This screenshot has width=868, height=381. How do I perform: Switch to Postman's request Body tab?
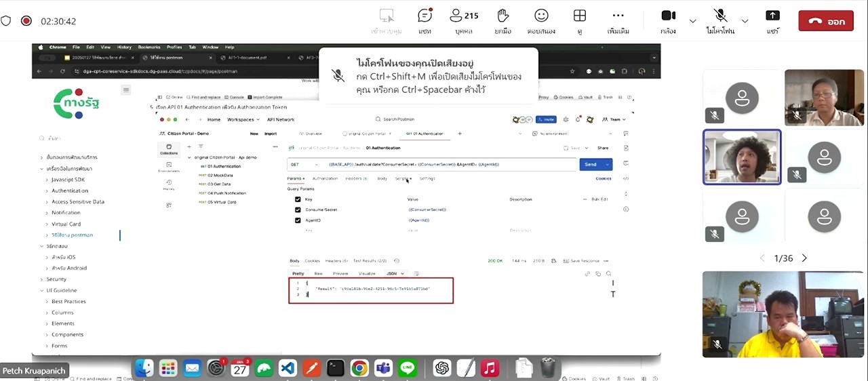pyautogui.click(x=382, y=178)
